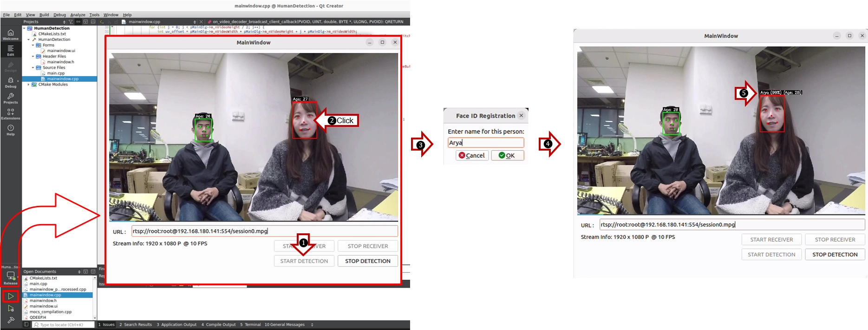Viewport: 868px width, 330px height.
Task: Open the Help menu in the menu bar
Action: (x=127, y=15)
